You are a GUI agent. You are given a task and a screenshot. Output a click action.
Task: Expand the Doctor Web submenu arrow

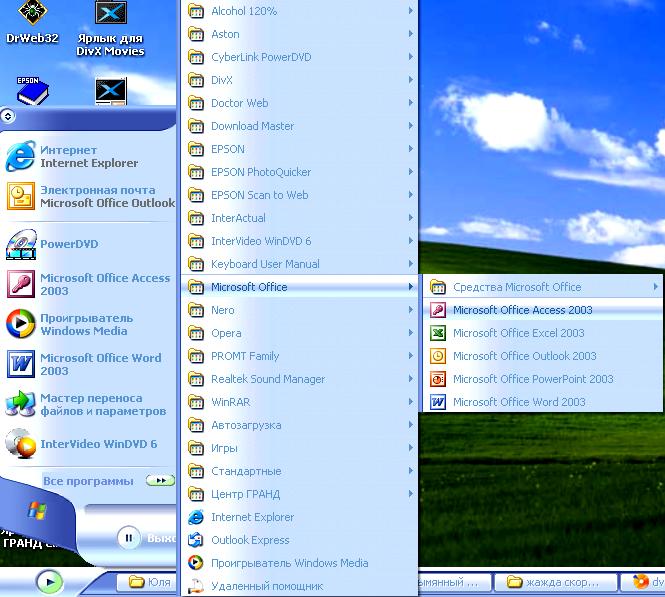[x=411, y=102]
